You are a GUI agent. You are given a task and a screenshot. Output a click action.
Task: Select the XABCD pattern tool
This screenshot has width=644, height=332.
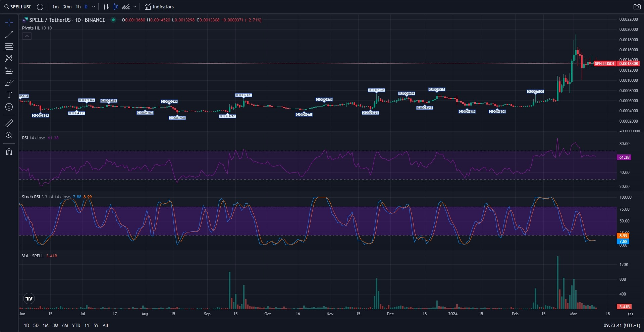point(9,59)
